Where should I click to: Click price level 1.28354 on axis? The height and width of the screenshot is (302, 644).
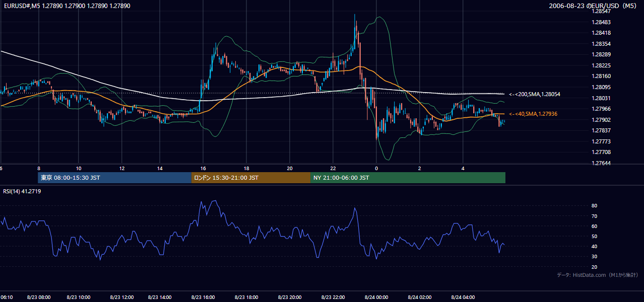pyautogui.click(x=601, y=44)
